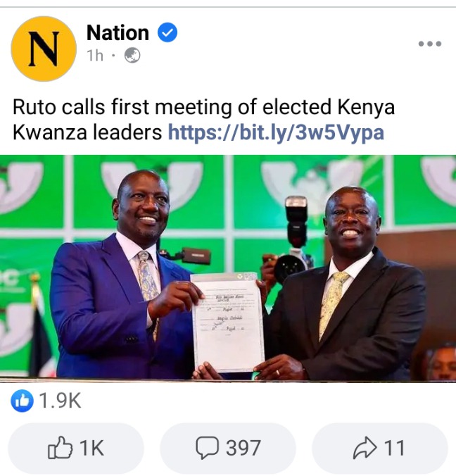Click the globe public audience icon
Viewport: 456px width, 476px height.
[132, 56]
